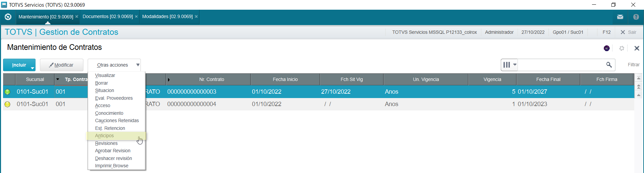Click the header date 27/10/2022
Viewport: 644px width, 173px height.
(x=533, y=32)
